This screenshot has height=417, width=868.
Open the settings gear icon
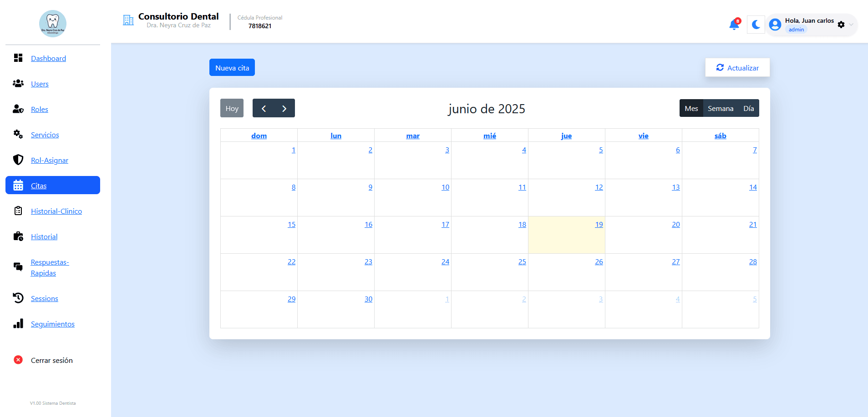[x=841, y=25]
